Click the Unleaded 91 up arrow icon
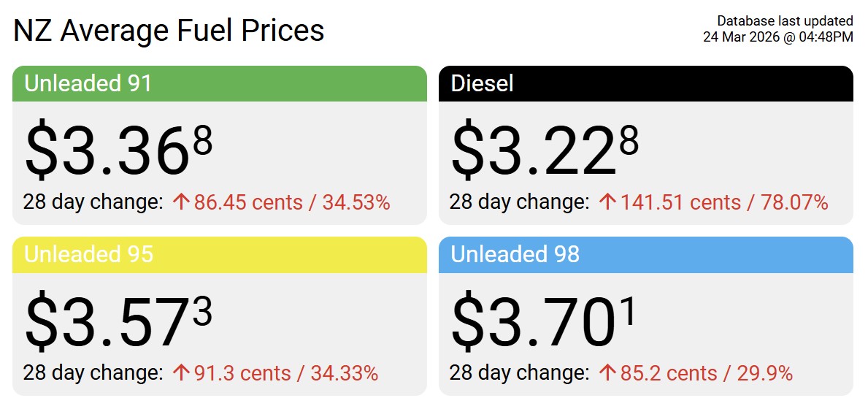The image size is (868, 417). click(x=181, y=202)
